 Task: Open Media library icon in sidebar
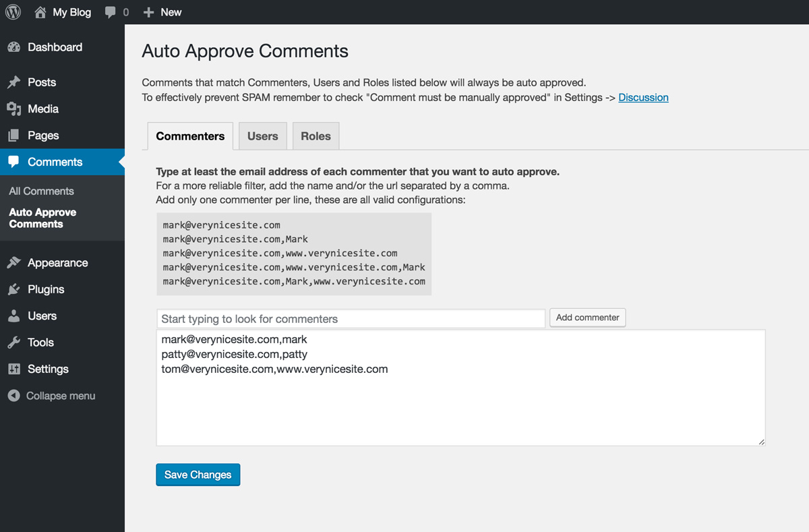[x=13, y=109]
